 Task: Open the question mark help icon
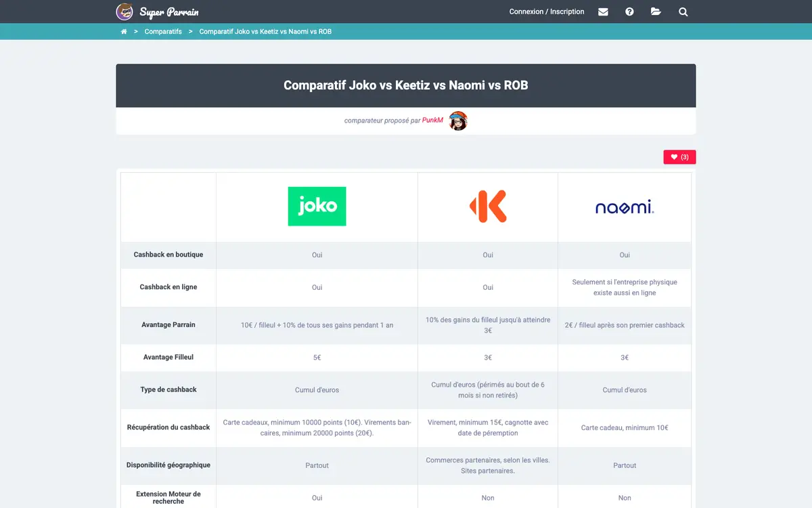coord(629,12)
